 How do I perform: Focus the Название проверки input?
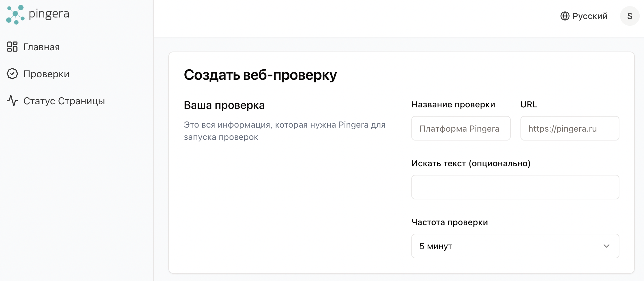(x=461, y=128)
